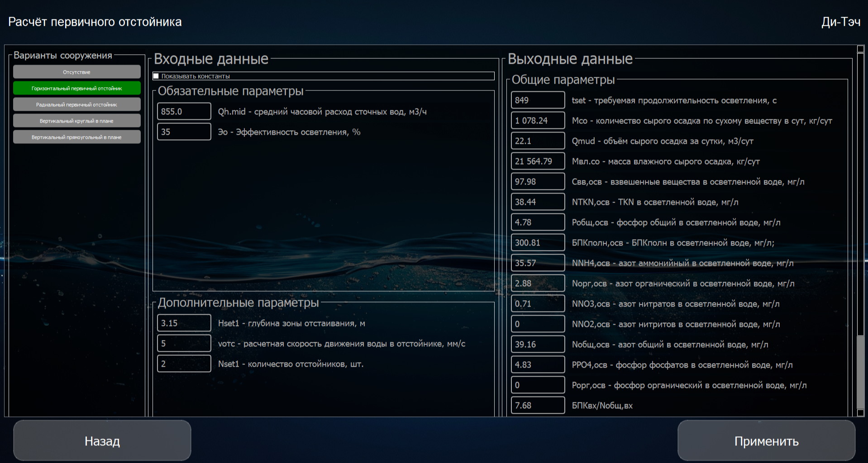The width and height of the screenshot is (868, 463).
Task: Click the 'Ди-Тэч' brand label
Action: click(x=840, y=22)
